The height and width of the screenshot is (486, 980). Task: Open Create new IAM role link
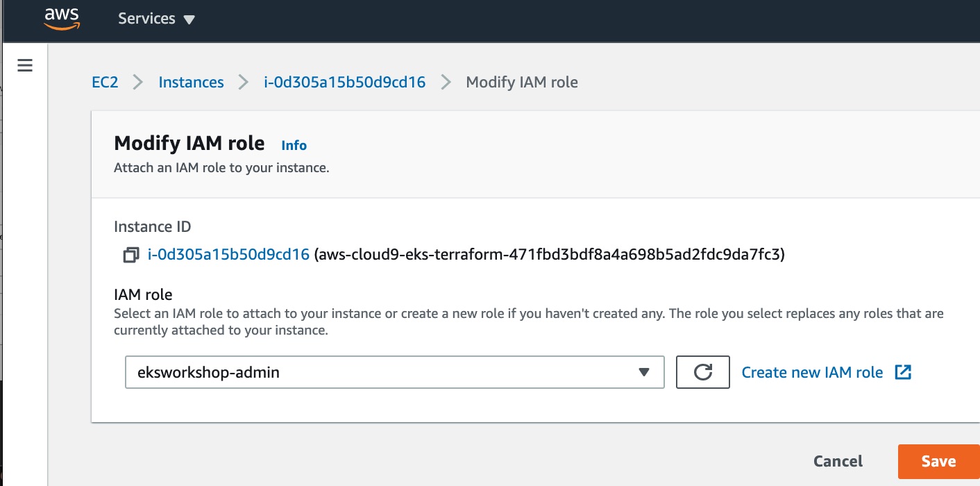[812, 372]
